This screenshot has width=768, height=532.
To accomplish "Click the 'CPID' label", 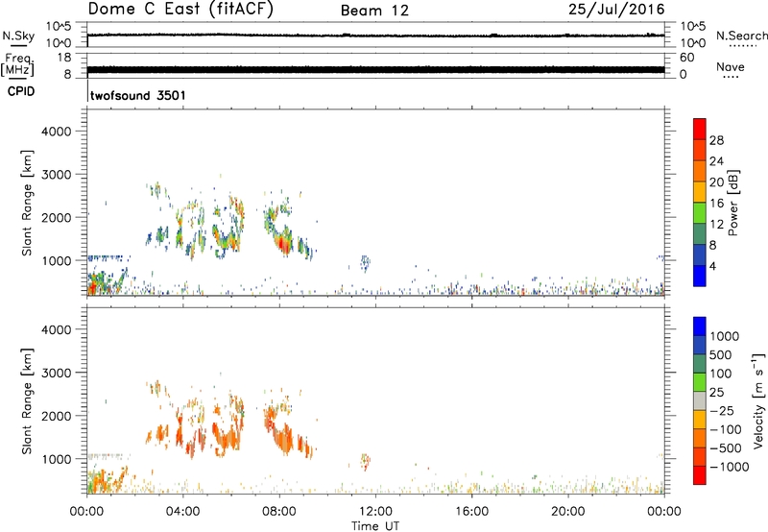I will click(21, 91).
